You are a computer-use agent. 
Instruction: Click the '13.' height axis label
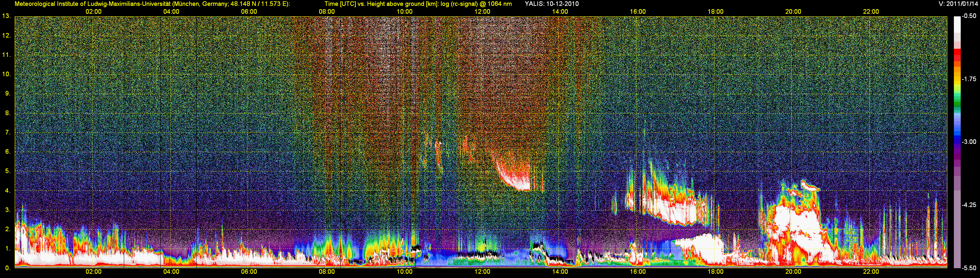6,16
